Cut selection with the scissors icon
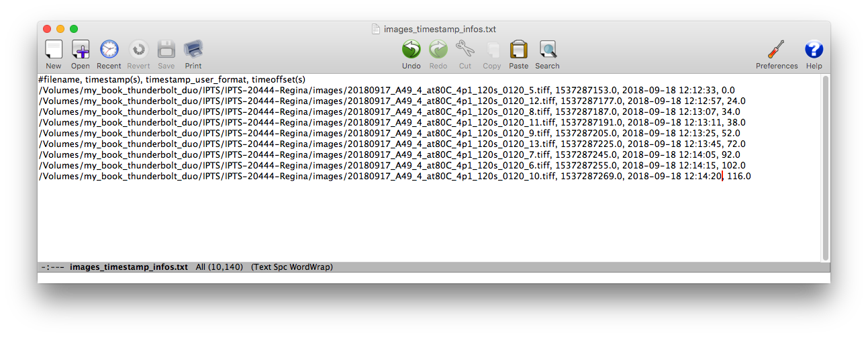 (x=465, y=50)
